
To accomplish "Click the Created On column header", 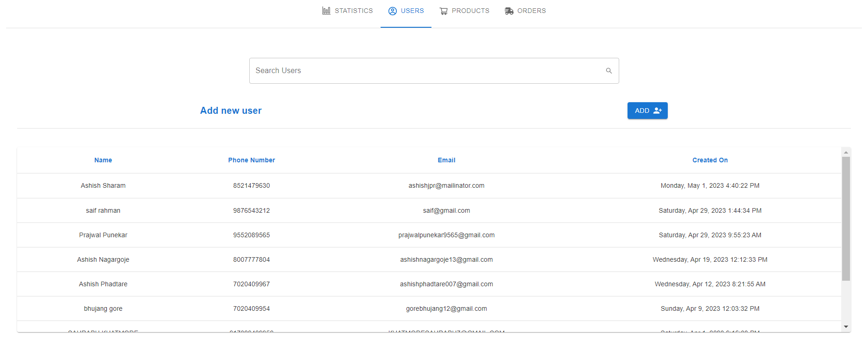I will click(x=710, y=160).
